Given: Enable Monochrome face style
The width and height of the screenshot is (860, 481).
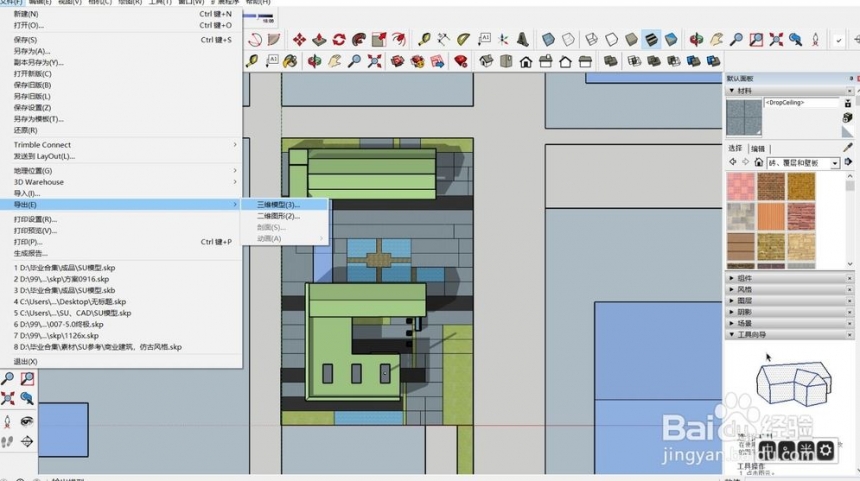Looking at the screenshot, I should tap(671, 39).
